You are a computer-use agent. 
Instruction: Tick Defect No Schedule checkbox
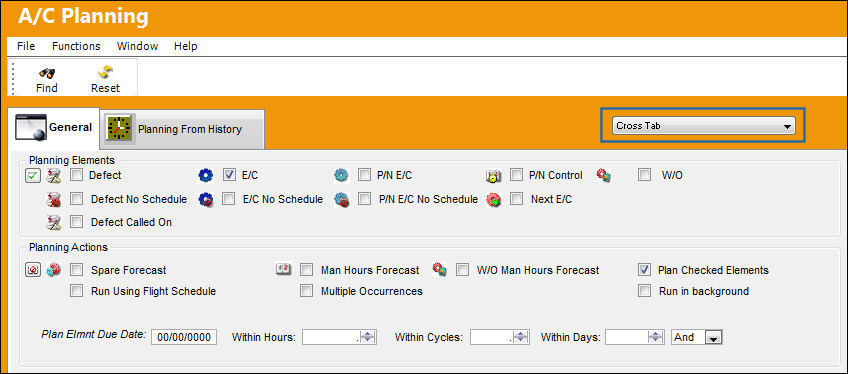pos(77,199)
